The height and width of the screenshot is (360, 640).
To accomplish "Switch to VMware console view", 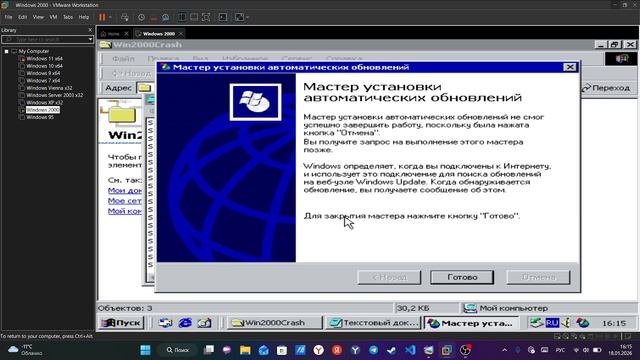I will click(x=223, y=17).
